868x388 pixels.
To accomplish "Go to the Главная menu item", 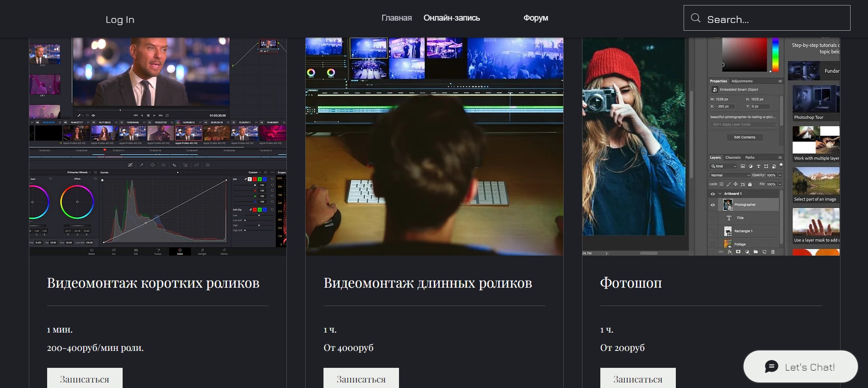I will tap(397, 18).
